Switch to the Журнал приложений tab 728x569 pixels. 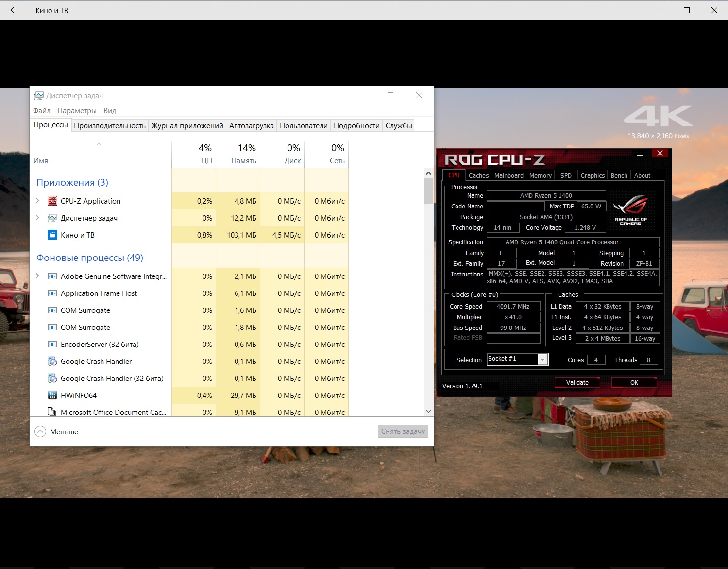(x=187, y=125)
